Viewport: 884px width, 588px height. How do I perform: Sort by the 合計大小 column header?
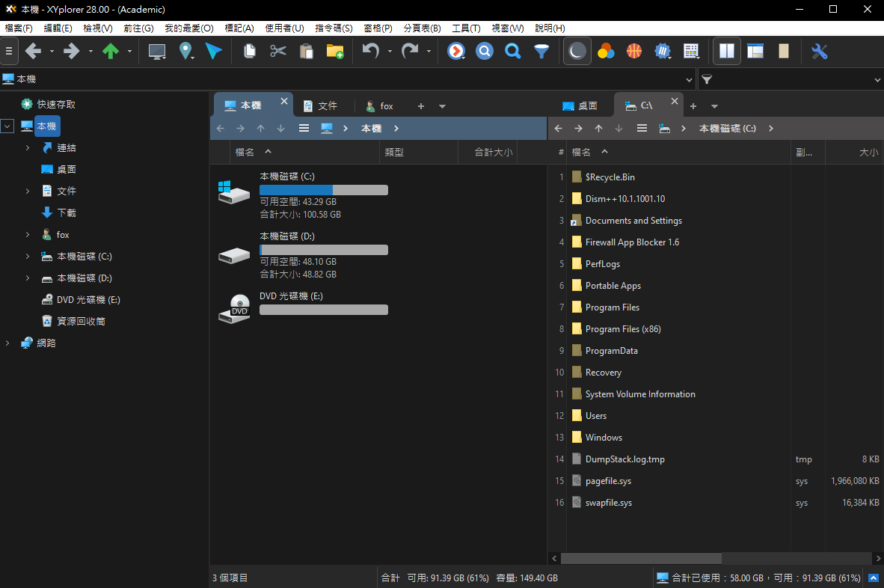point(493,152)
